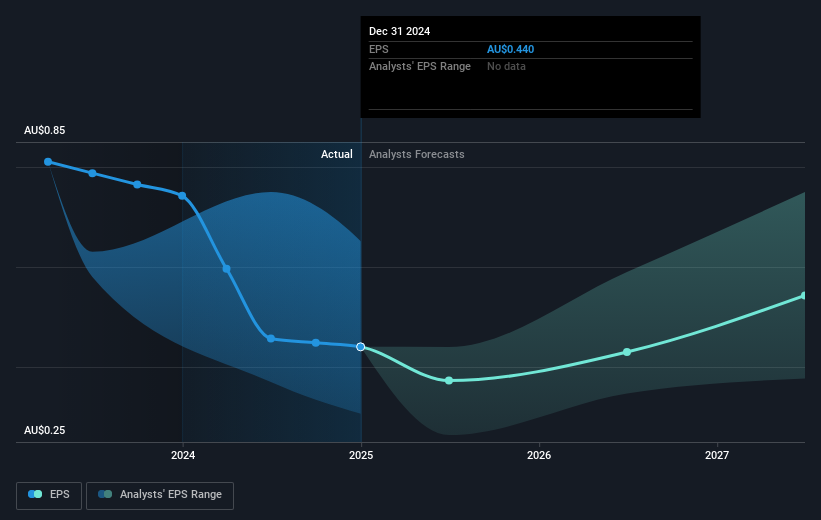Click the EPS point midway down the steep 2024 decline
Image resolution: width=821 pixels, height=520 pixels.
pos(227,268)
